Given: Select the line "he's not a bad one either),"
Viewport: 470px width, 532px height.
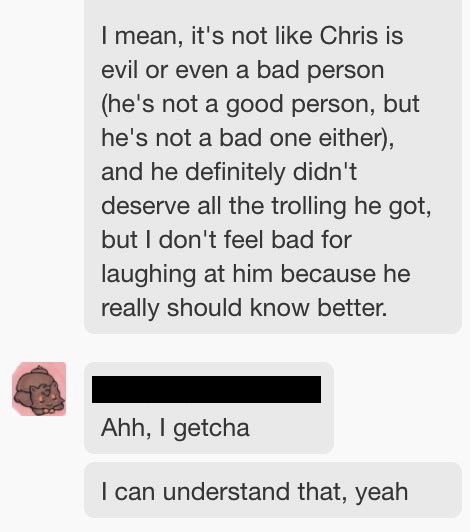Looking at the screenshot, I should pyautogui.click(x=248, y=138).
